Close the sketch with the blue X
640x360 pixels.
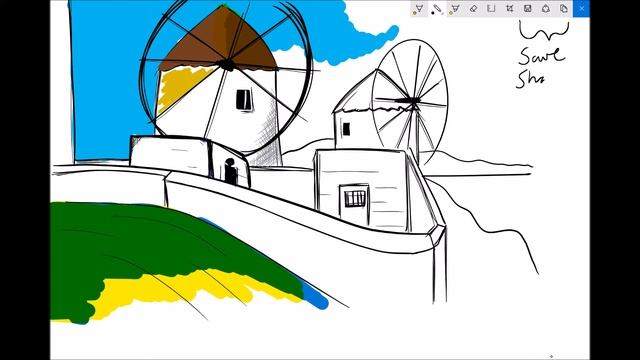pos(582,8)
